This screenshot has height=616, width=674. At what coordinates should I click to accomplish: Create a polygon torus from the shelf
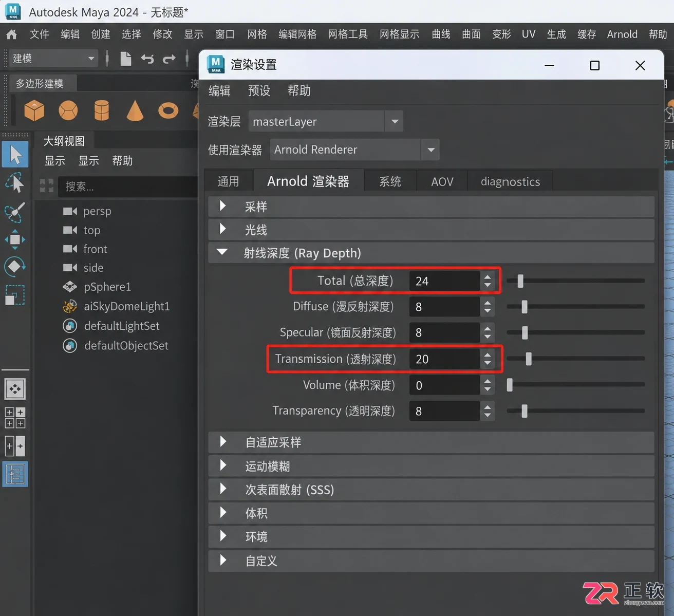168,110
